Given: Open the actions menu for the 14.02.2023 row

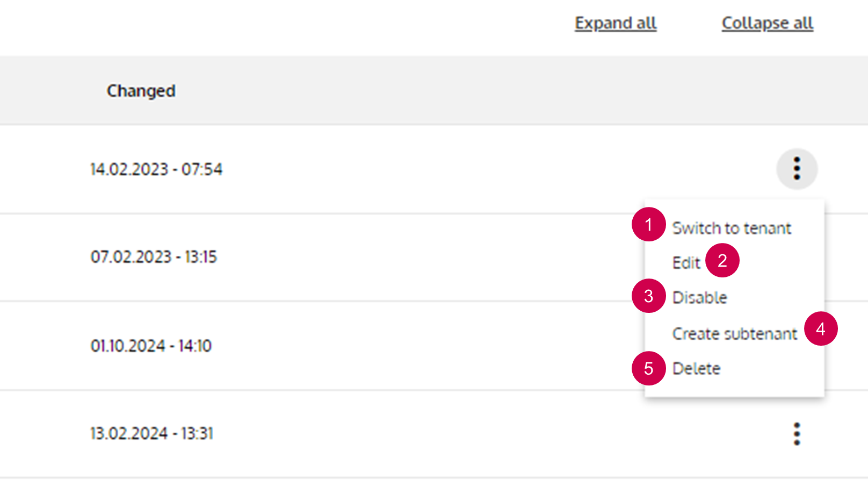Looking at the screenshot, I should [x=797, y=169].
